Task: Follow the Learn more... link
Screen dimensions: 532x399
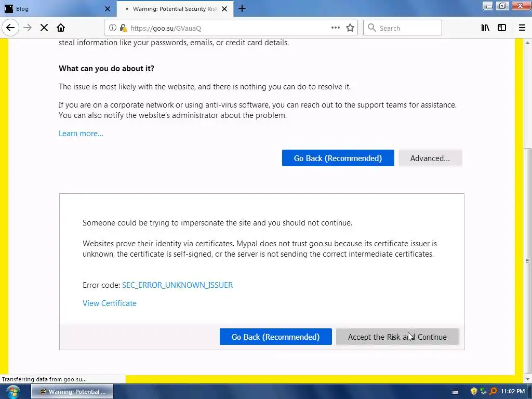Action: [x=81, y=134]
